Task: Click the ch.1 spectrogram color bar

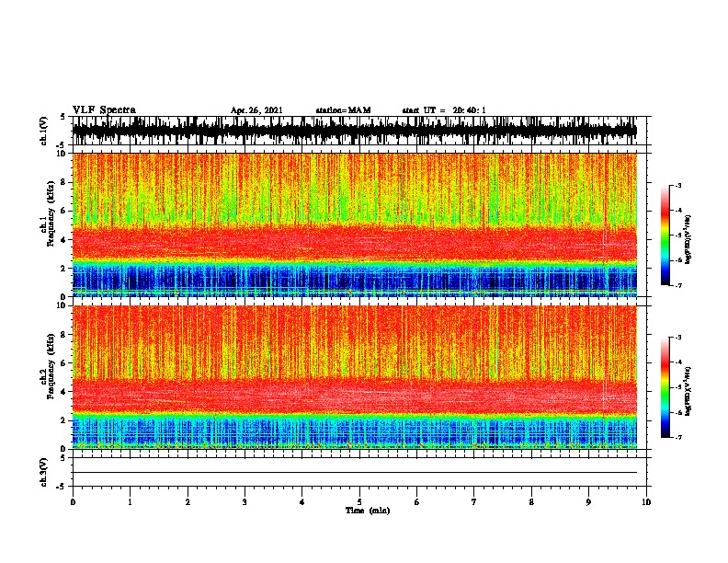Action: tap(665, 236)
